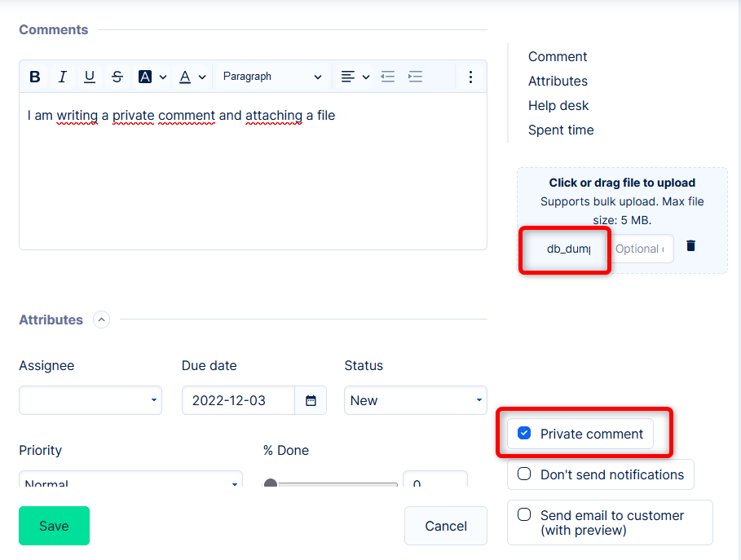Check Send email to customer option
The image size is (741, 560).
(x=525, y=515)
